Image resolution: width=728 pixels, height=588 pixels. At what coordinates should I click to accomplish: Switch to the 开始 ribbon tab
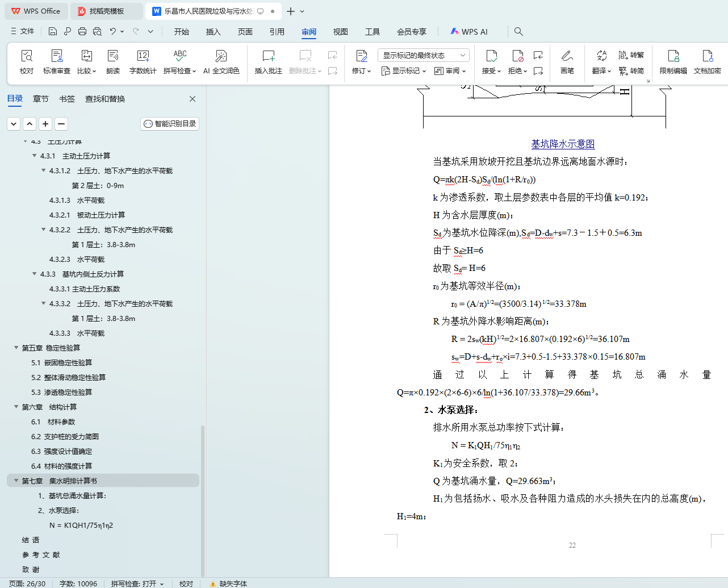(182, 32)
